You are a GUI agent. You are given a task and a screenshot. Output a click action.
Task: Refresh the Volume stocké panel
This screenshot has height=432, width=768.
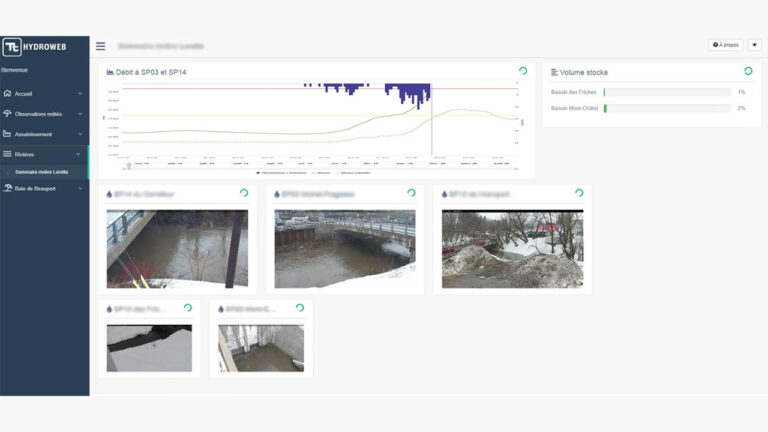(748, 71)
